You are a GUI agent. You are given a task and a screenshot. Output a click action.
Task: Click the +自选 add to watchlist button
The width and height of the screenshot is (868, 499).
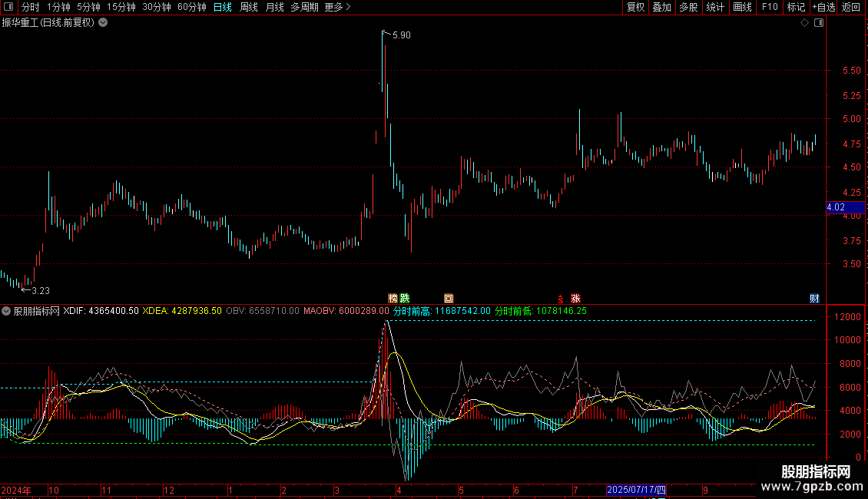tap(823, 7)
